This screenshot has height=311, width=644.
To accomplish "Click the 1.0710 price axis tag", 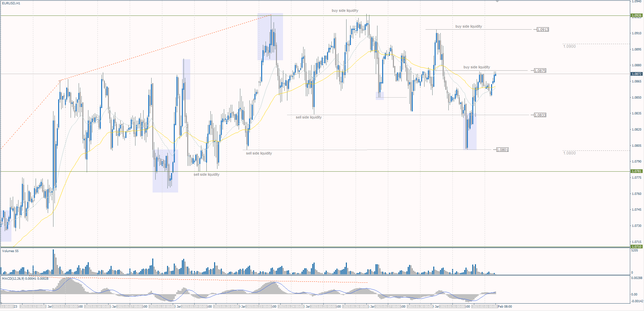I will [x=637, y=247].
